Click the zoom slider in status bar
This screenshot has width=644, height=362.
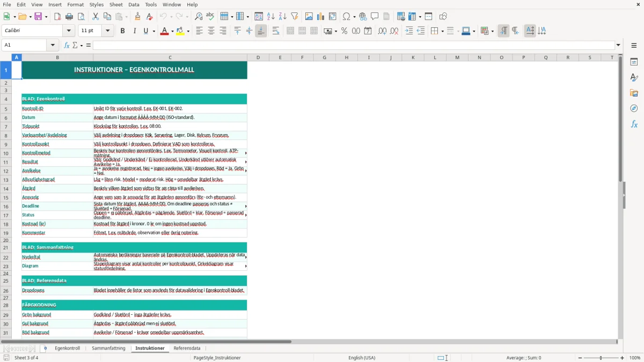601,358
